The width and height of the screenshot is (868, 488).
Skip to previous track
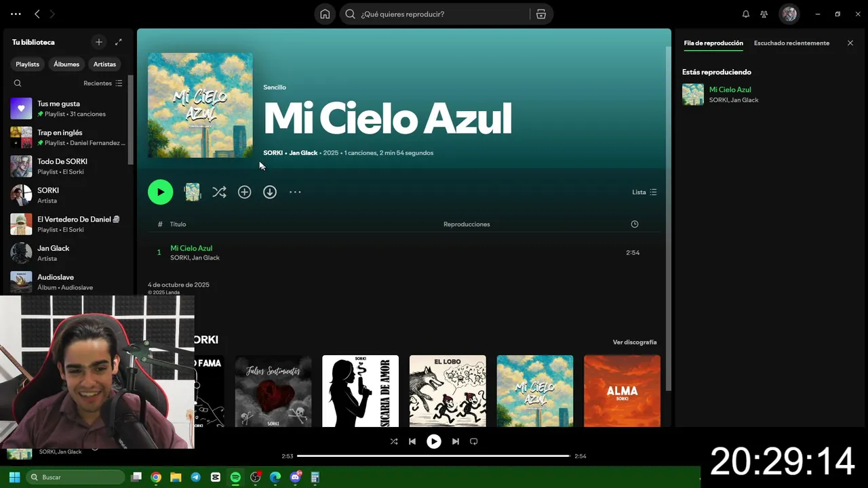(x=412, y=441)
